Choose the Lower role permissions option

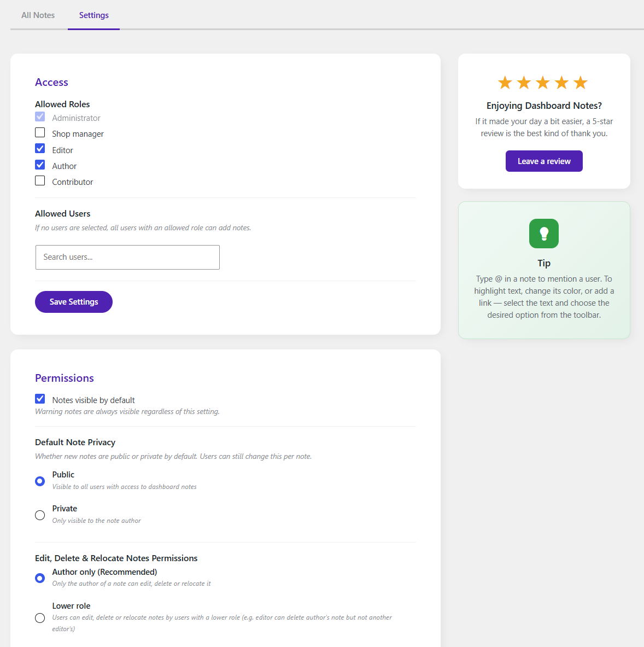pos(39,617)
